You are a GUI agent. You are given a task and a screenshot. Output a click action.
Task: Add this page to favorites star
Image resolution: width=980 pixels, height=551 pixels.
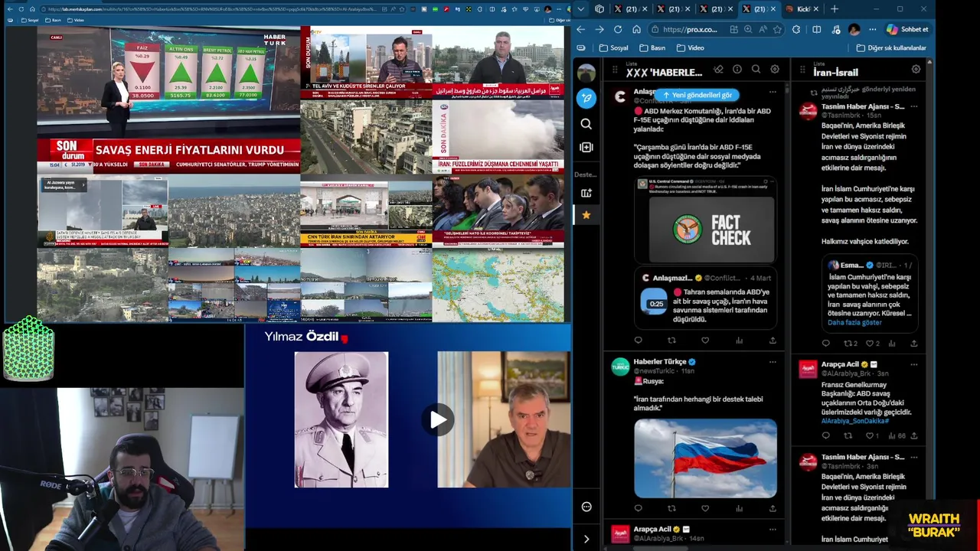click(777, 29)
